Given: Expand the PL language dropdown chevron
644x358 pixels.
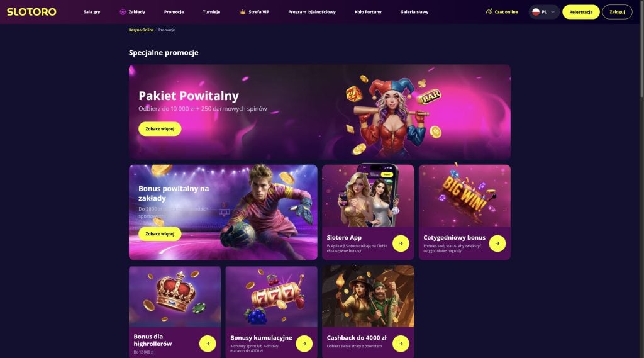Looking at the screenshot, I should click(552, 12).
